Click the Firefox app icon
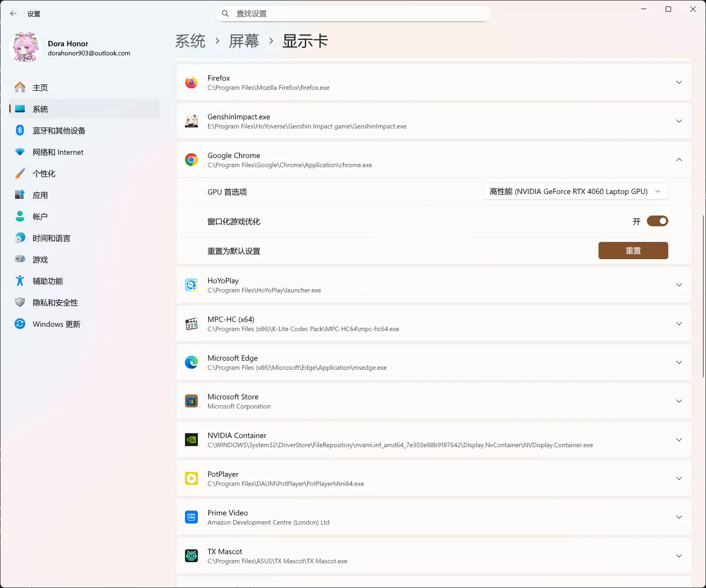 pyautogui.click(x=191, y=82)
